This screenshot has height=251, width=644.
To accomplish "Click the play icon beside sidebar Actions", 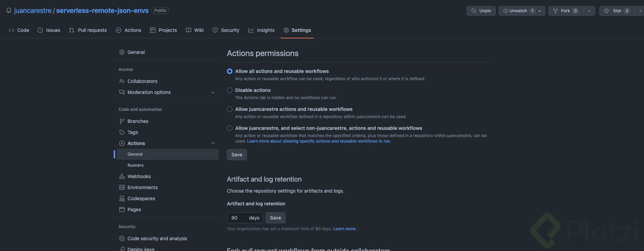I will [122, 143].
